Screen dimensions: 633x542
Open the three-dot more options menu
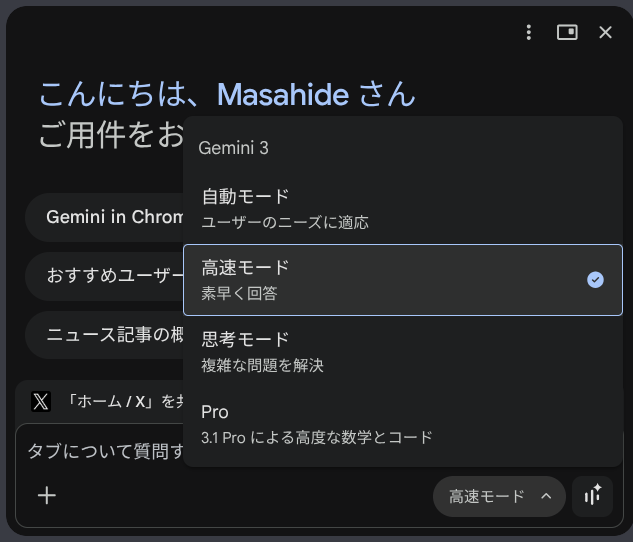coord(529,33)
